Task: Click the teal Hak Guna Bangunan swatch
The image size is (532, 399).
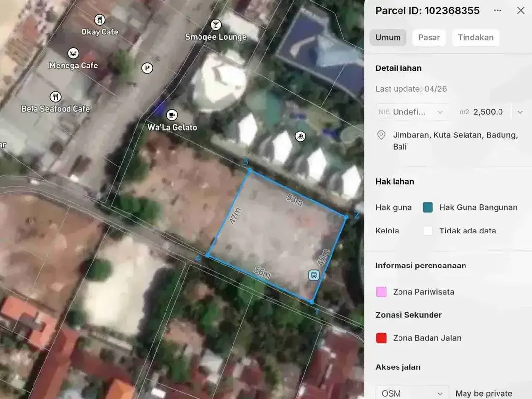Action: point(428,208)
